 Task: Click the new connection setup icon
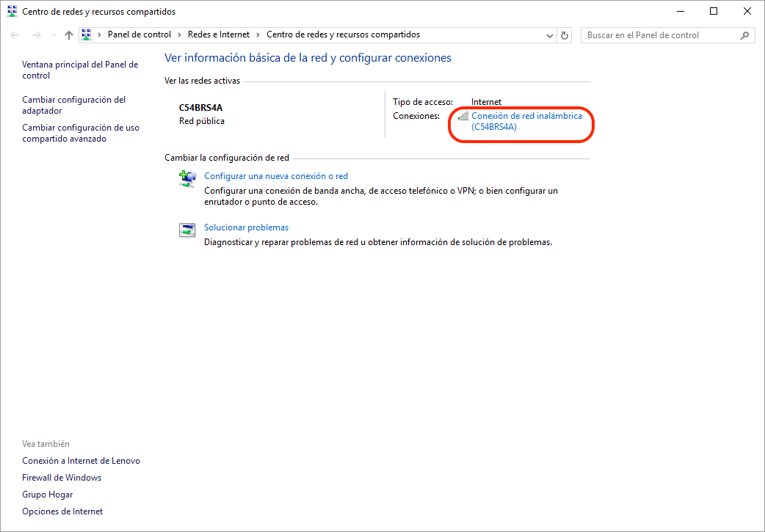tap(187, 178)
